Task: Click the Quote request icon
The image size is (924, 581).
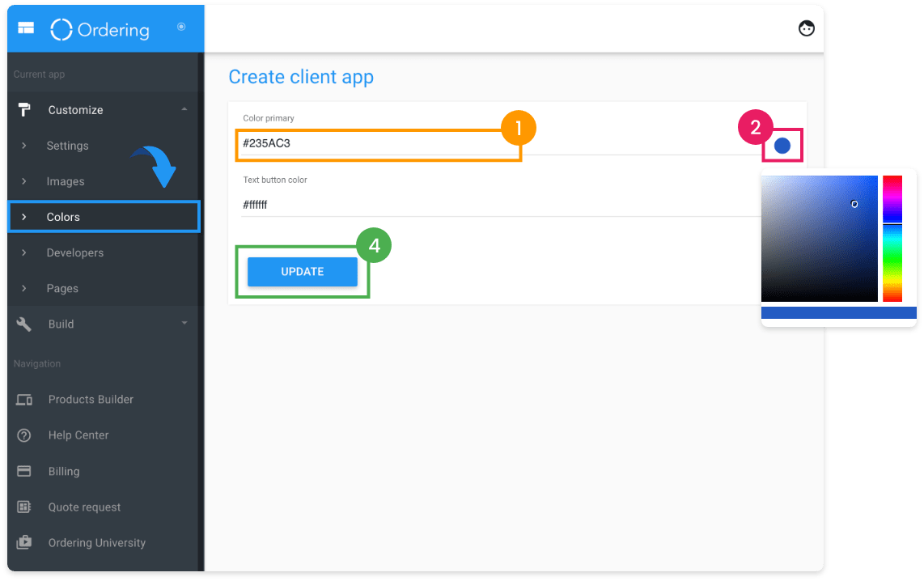Action: click(24, 507)
